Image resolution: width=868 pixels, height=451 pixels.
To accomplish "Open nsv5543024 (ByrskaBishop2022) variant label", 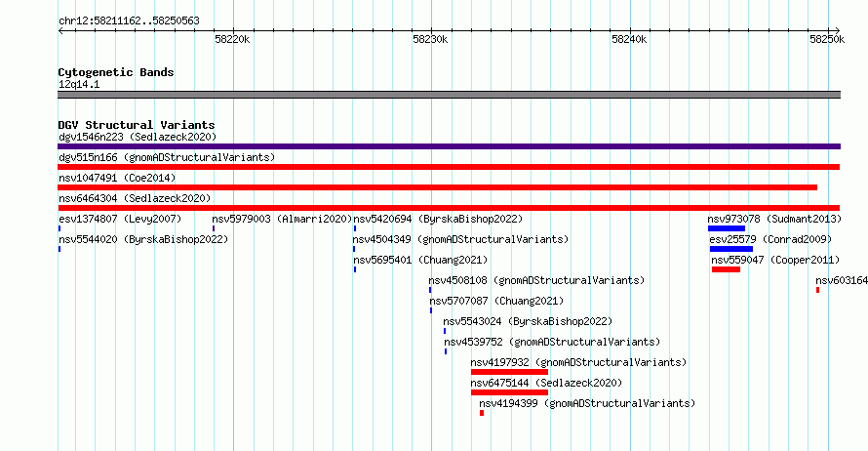I will [528, 321].
